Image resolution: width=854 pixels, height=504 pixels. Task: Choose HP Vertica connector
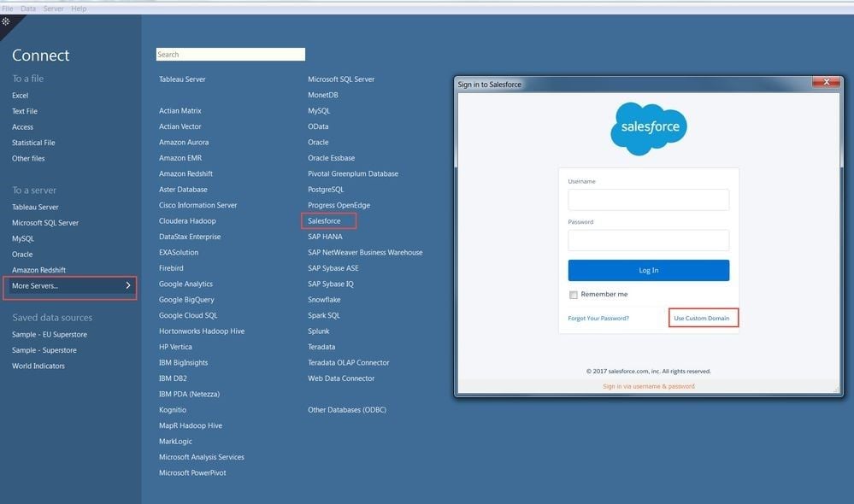(x=175, y=348)
